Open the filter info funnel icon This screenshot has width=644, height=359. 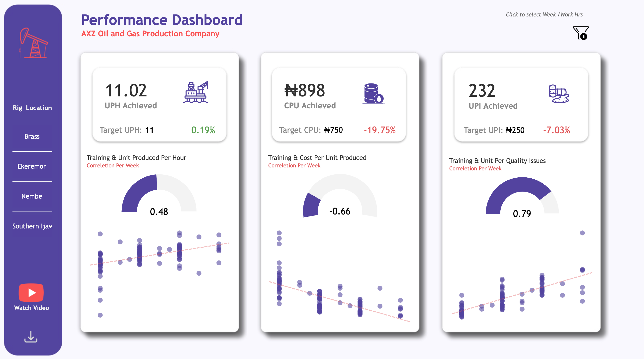click(580, 33)
